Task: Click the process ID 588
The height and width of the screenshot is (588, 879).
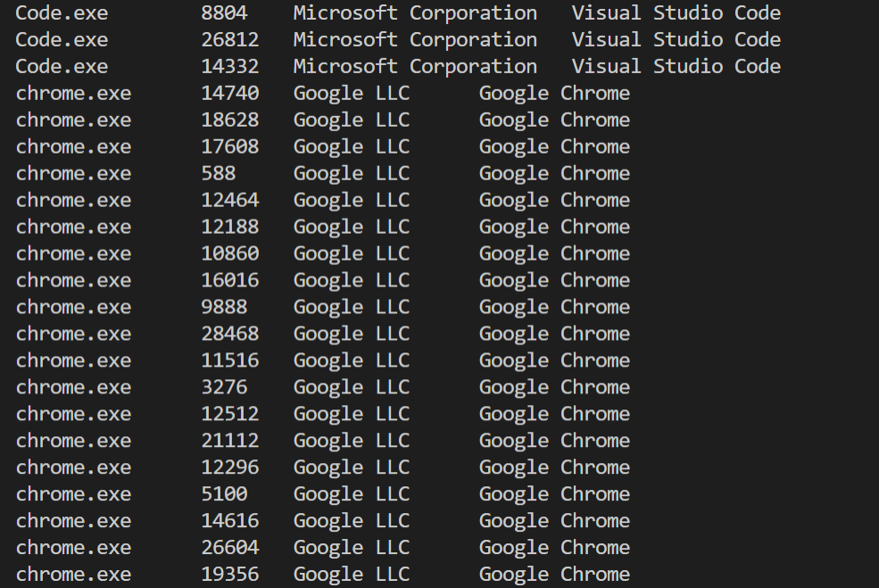Action: (218, 174)
